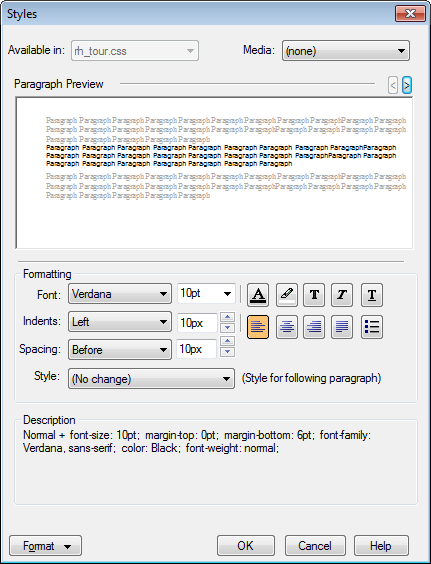Click the Help button

(x=381, y=546)
